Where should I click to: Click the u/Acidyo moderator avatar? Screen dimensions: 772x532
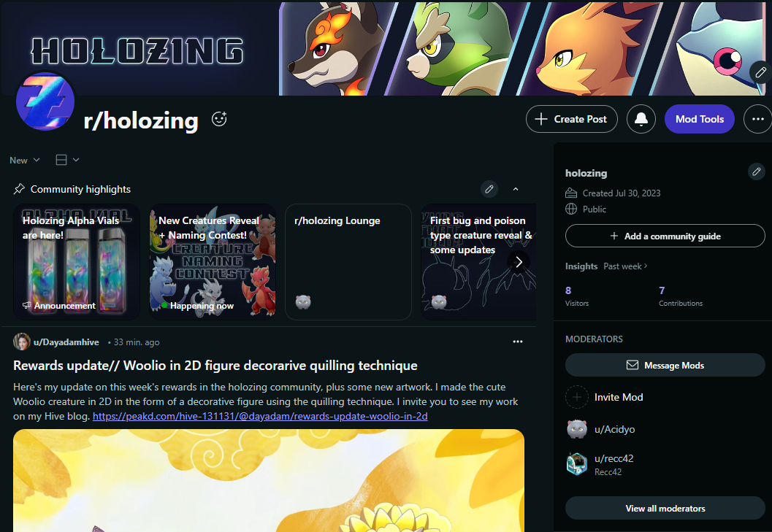pyautogui.click(x=576, y=429)
